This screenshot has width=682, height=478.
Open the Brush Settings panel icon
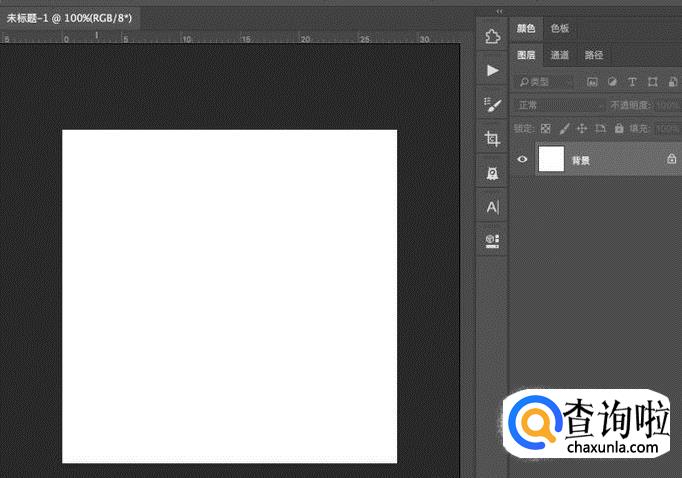pyautogui.click(x=492, y=105)
